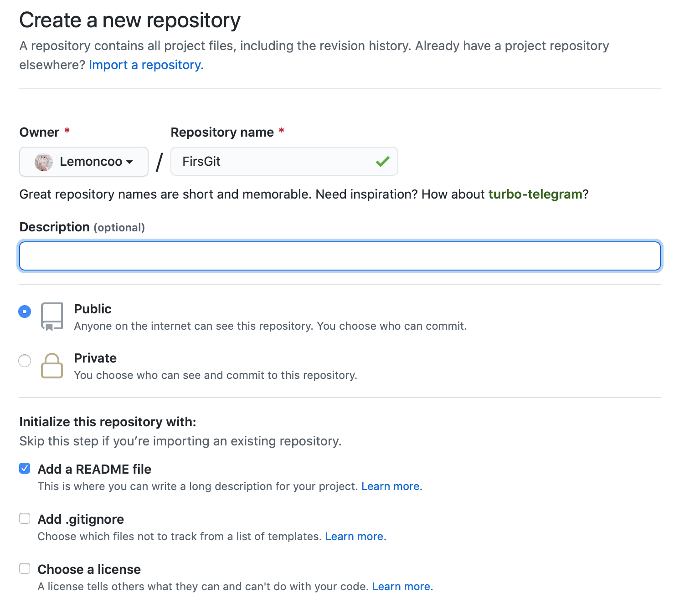Select the Public visibility radio button

(x=25, y=312)
